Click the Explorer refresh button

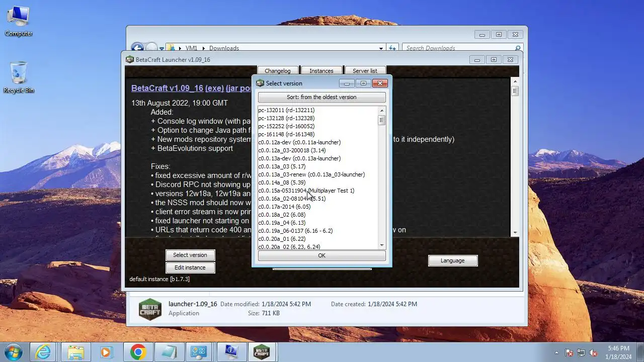pyautogui.click(x=392, y=48)
